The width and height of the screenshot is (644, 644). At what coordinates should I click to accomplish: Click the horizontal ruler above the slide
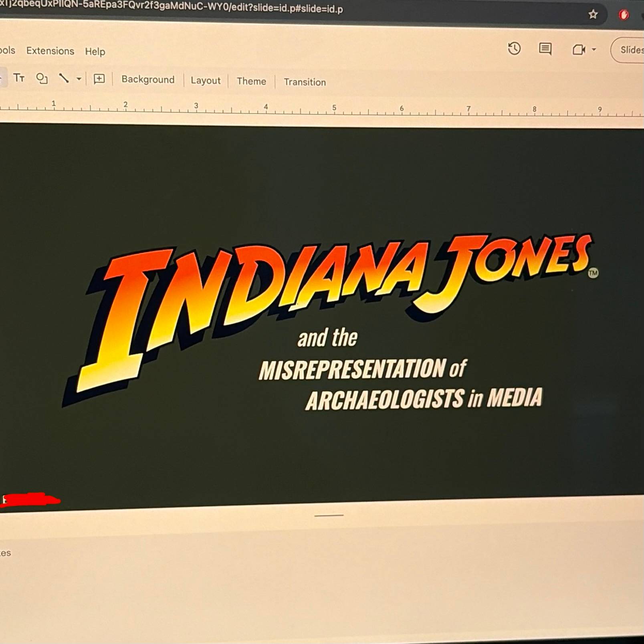click(322, 108)
